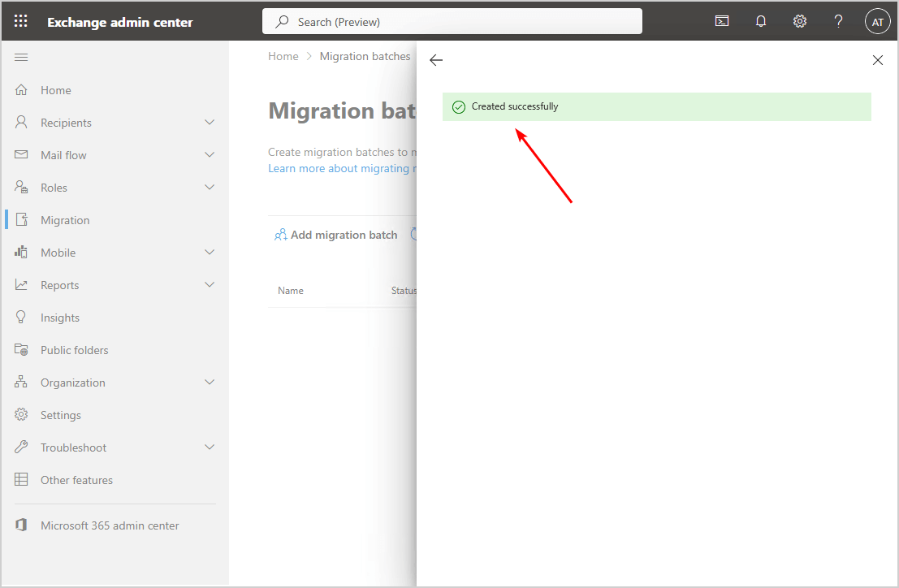The image size is (899, 588).
Task: Click the help question mark icon
Action: point(839,22)
